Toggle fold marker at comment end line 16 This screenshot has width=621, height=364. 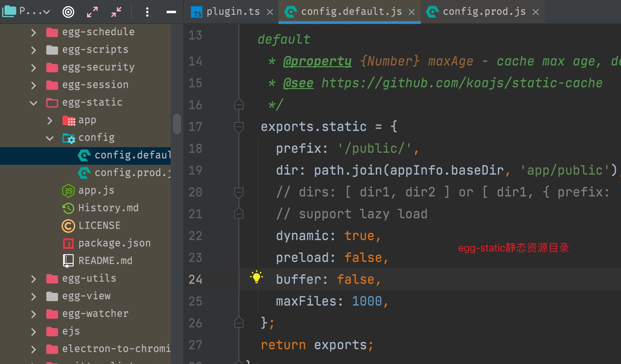point(239,105)
